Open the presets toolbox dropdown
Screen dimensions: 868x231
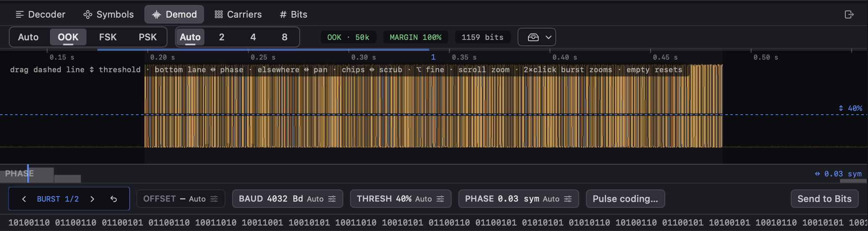537,37
